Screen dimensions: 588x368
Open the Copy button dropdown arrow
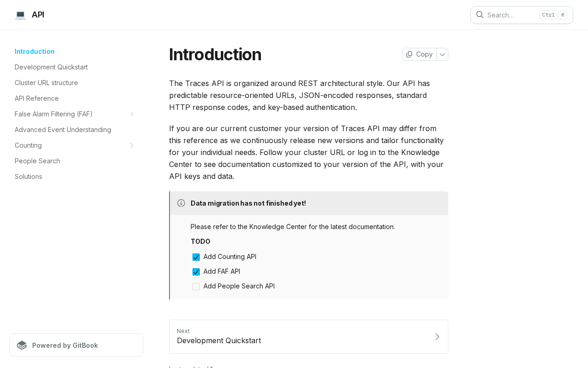coord(442,54)
